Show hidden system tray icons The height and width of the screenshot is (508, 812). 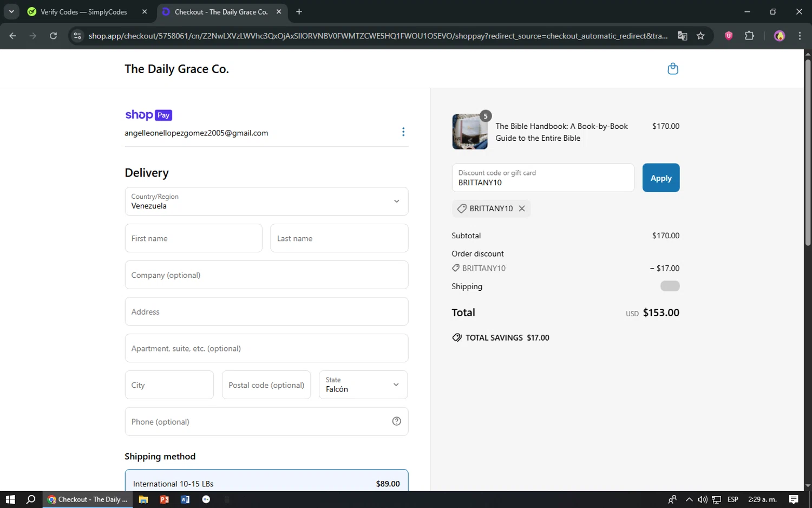(x=689, y=499)
